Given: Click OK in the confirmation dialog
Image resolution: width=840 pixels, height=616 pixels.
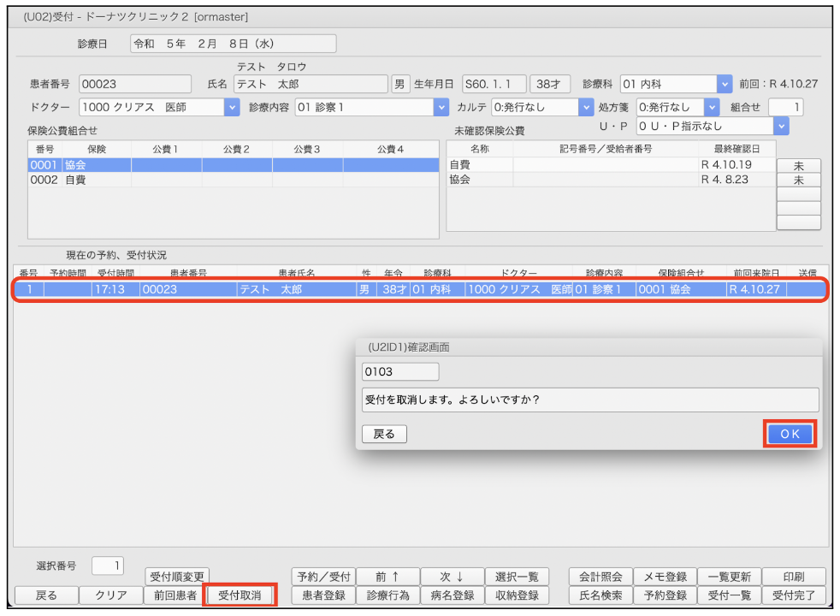Looking at the screenshot, I should pyautogui.click(x=789, y=434).
